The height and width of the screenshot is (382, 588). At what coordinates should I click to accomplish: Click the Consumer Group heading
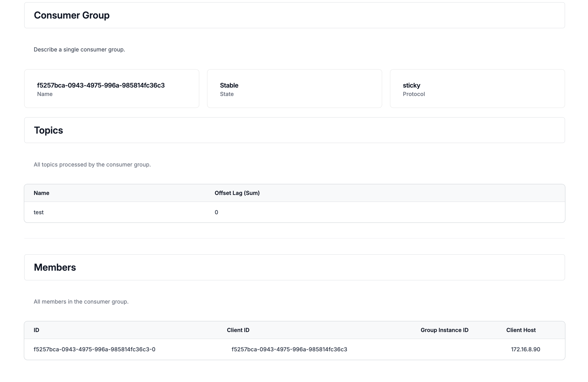pyautogui.click(x=72, y=15)
